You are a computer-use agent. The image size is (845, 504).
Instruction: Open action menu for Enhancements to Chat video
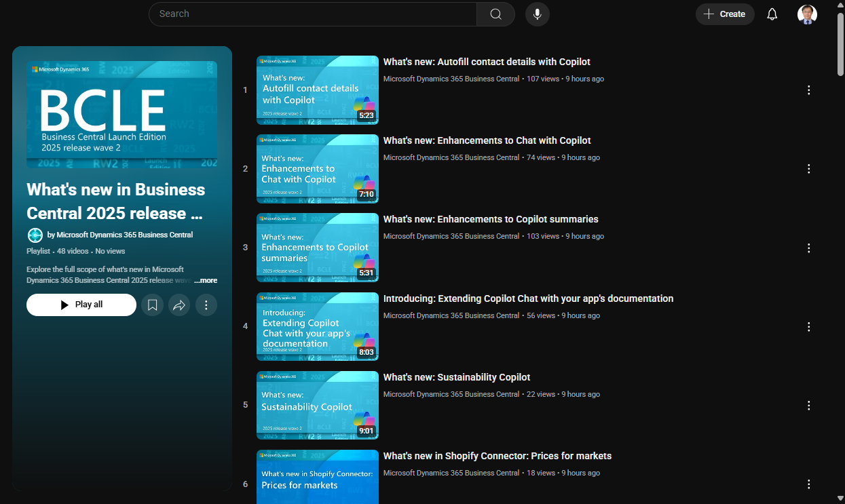(x=808, y=169)
